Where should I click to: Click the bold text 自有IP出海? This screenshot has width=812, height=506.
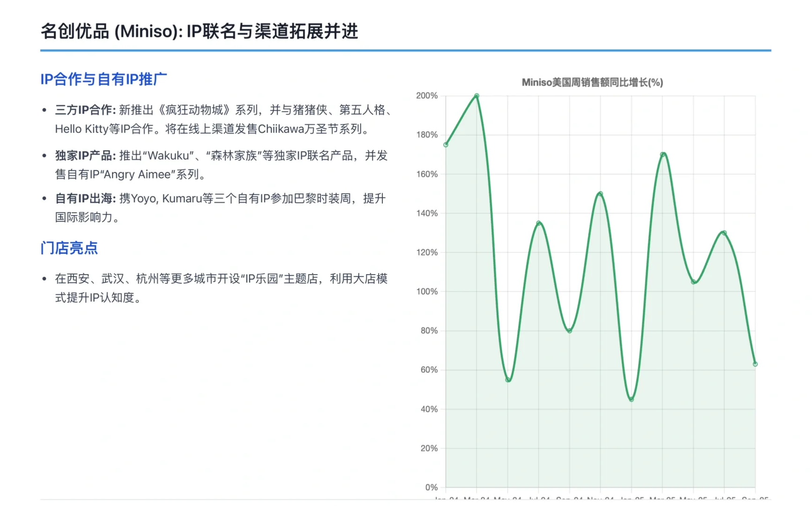(x=84, y=198)
